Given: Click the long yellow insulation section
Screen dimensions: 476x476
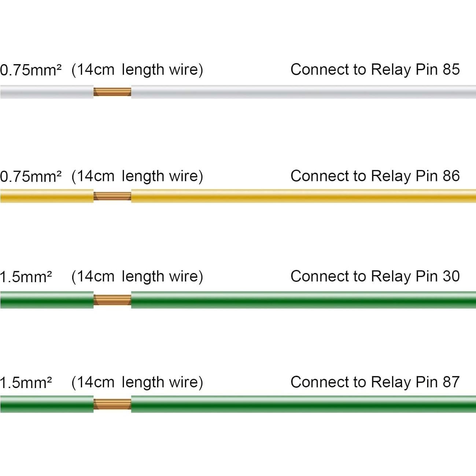Looking at the screenshot, I should 303,196.
